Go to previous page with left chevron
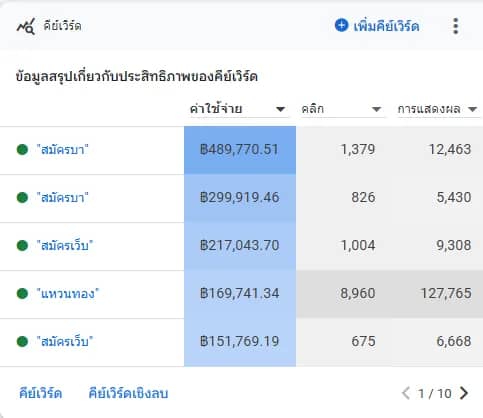Viewport: 483px width, 418px height. coord(406,393)
